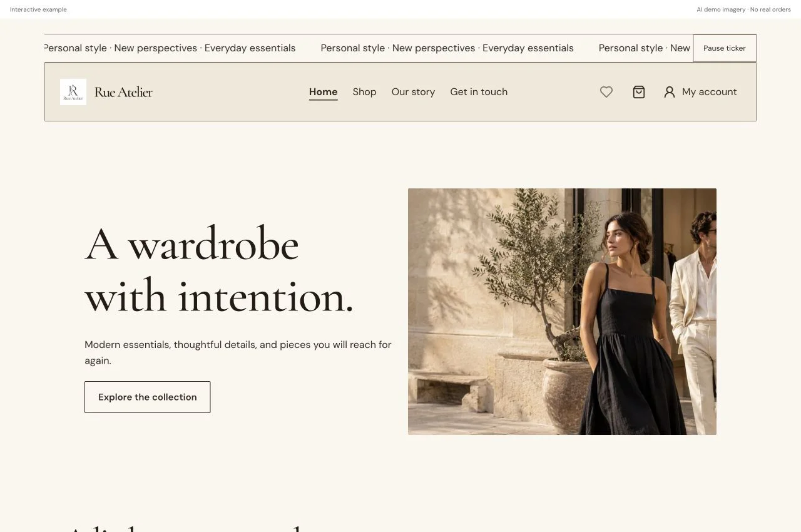This screenshot has height=532, width=801.
Task: Click the Rue Atelier brand name
Action: (x=123, y=92)
